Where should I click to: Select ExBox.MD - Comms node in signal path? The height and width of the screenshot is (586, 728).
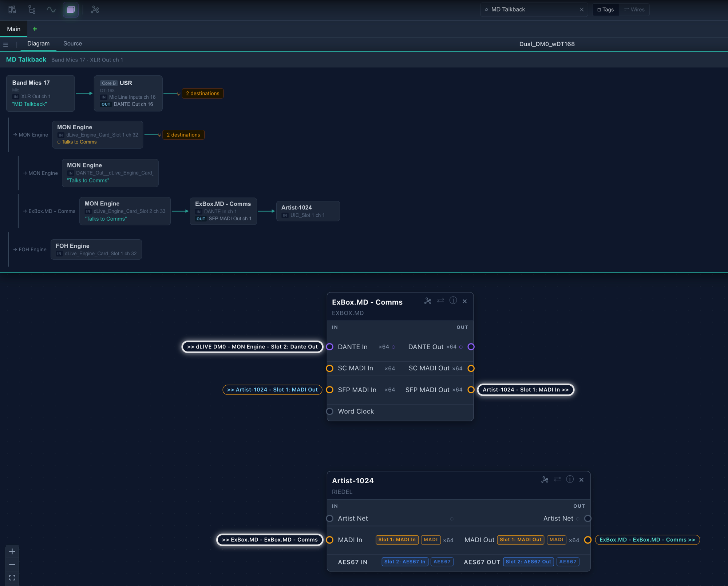click(223, 211)
